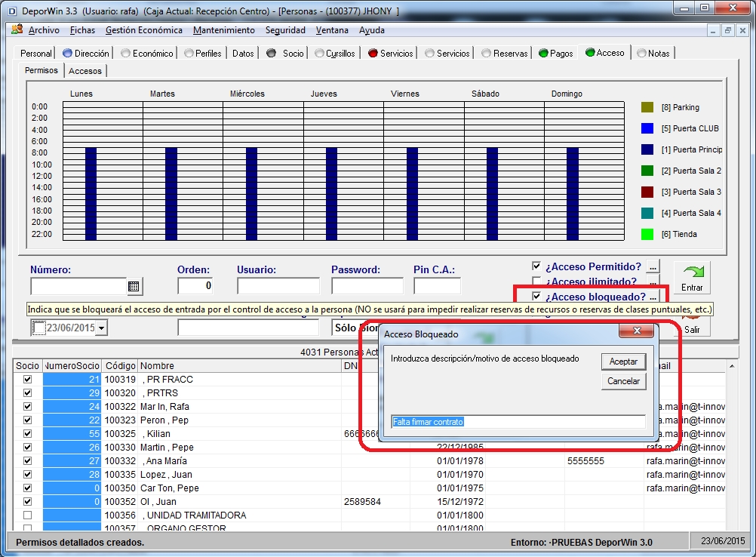Viewport: 756px width, 557px height.
Task: Open the Fichas menu
Action: (x=82, y=30)
